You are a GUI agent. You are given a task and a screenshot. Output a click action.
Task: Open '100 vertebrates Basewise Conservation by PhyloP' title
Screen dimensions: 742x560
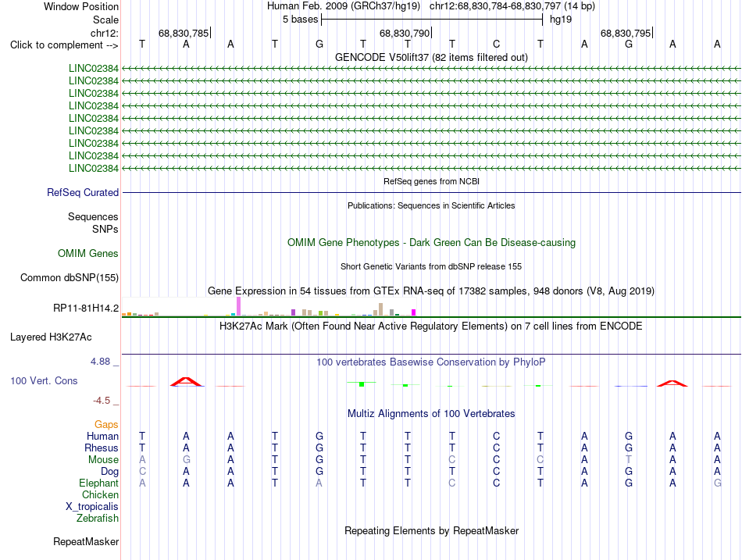click(431, 362)
